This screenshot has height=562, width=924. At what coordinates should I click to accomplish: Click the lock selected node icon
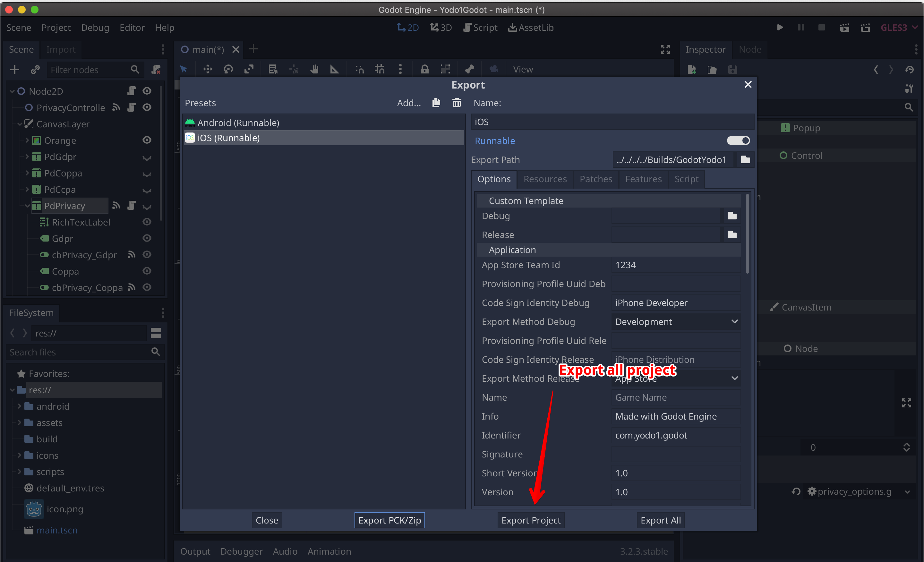click(424, 69)
